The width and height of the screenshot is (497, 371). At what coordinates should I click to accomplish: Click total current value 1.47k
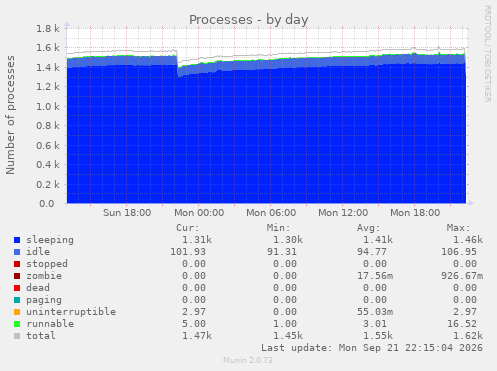point(197,336)
